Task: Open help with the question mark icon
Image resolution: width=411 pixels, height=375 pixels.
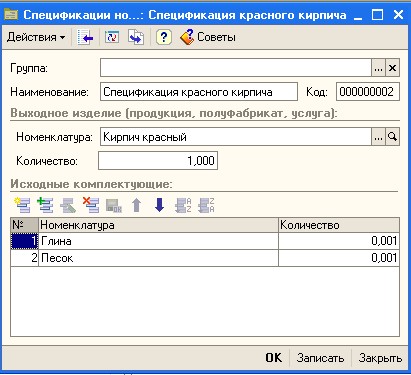Action: click(x=163, y=37)
